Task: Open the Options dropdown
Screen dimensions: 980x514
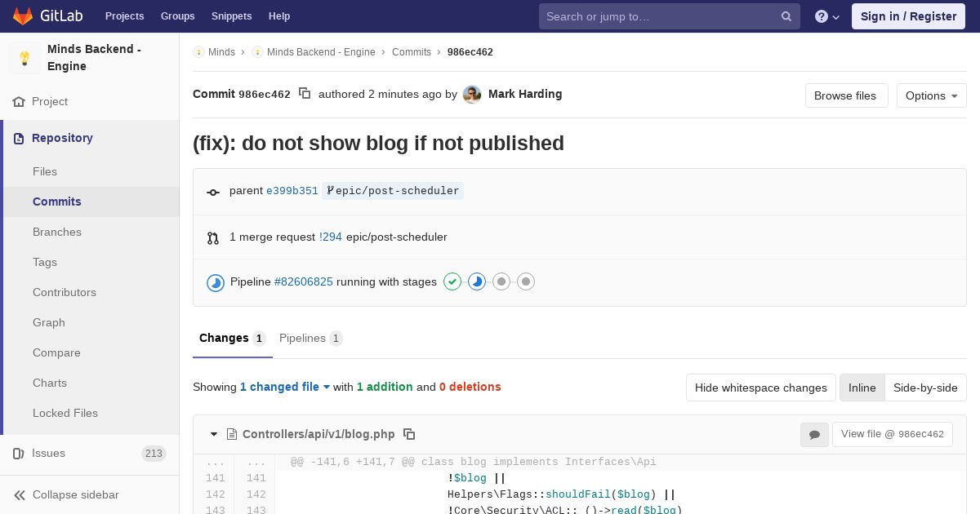Action: click(932, 95)
